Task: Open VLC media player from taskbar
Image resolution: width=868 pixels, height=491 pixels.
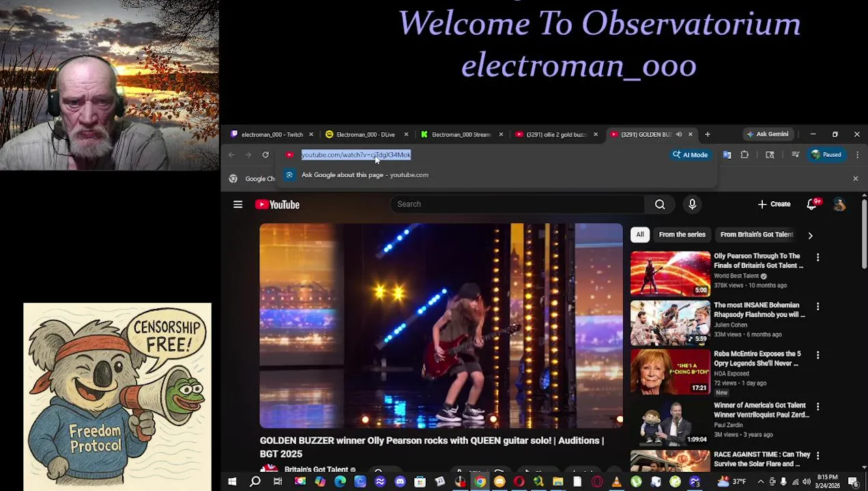Action: coord(616,481)
